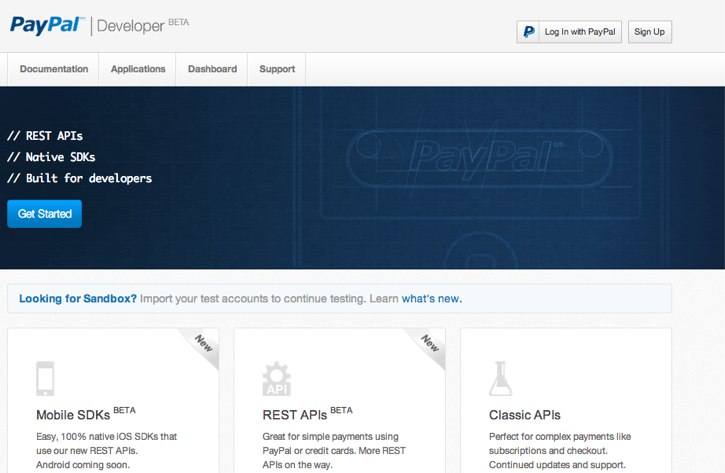The width and height of the screenshot is (725, 473).
Task: Open the REST APIs card heading
Action: (307, 413)
